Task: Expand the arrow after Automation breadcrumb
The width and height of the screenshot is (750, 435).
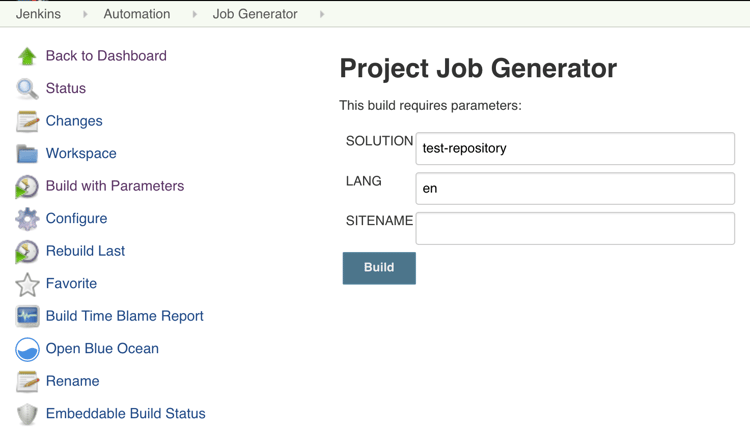Action: pos(194,14)
